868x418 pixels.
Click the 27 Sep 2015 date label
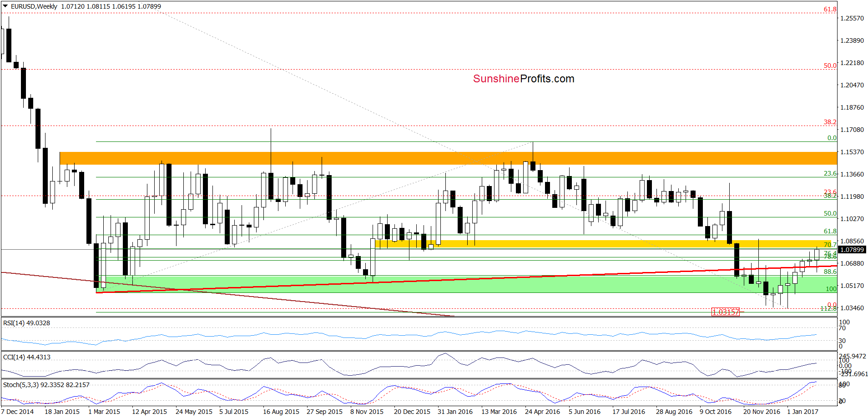coord(324,412)
